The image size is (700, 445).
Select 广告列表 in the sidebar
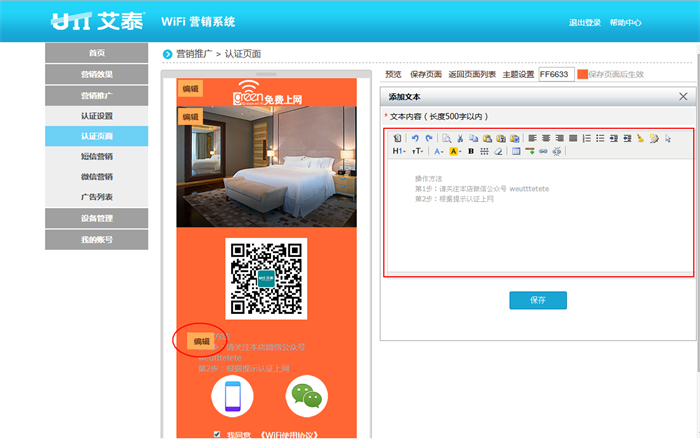click(96, 197)
